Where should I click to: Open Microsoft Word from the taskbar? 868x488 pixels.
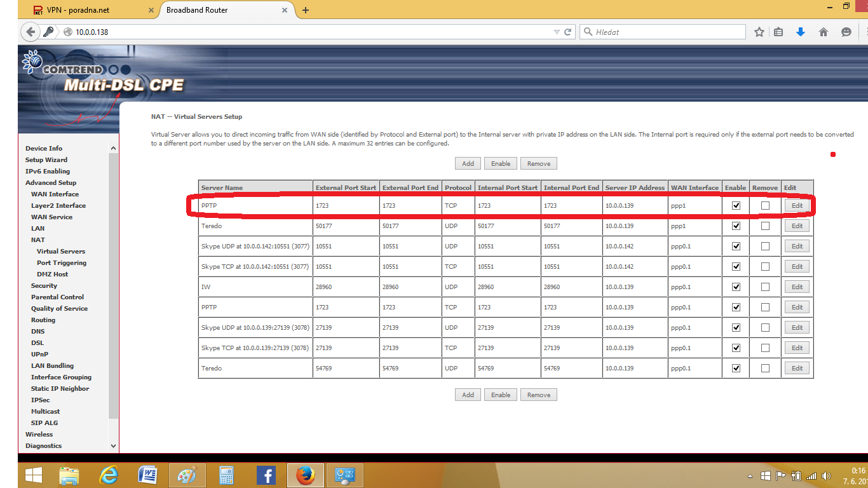(x=147, y=475)
